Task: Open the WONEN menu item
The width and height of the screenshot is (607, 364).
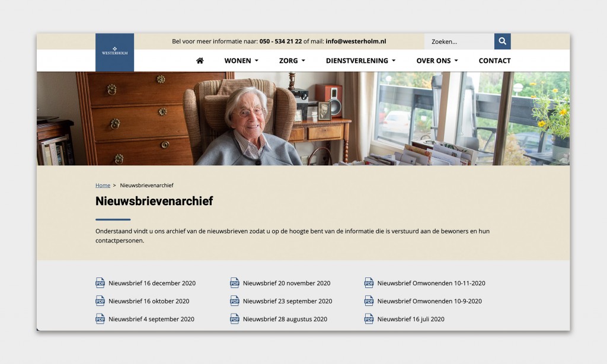Action: coord(238,60)
